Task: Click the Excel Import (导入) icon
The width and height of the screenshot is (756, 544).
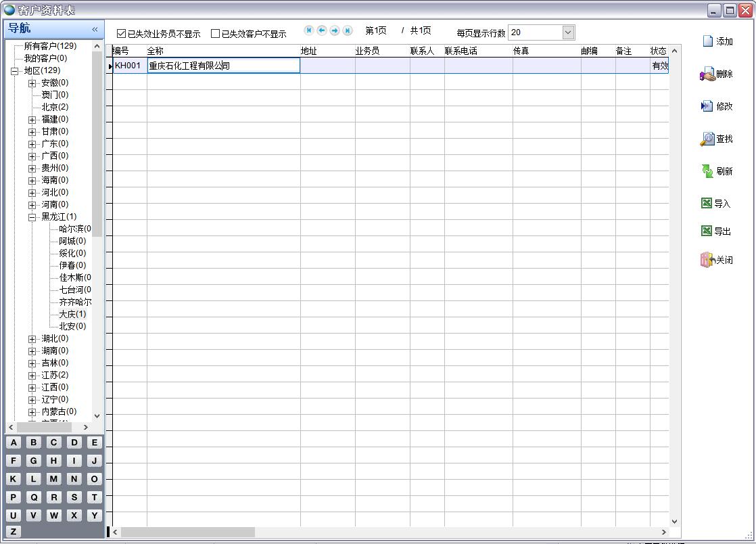Action: click(706, 203)
